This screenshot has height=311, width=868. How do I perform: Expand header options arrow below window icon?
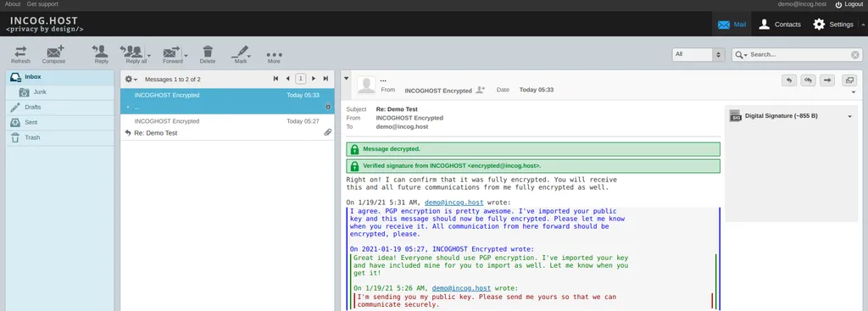coord(854,92)
